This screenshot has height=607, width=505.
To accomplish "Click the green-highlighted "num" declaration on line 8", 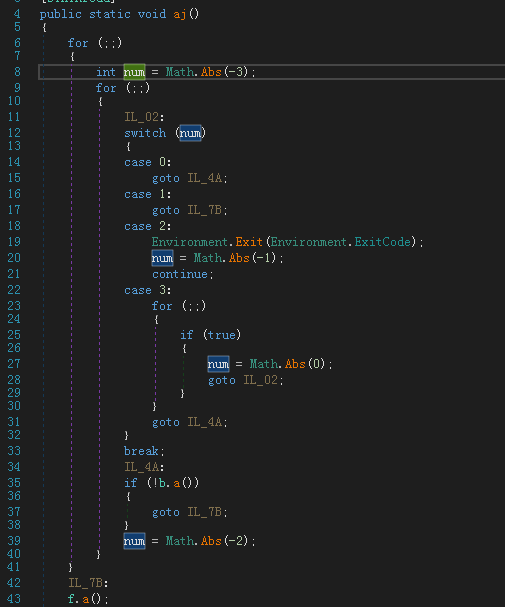I will [x=134, y=72].
